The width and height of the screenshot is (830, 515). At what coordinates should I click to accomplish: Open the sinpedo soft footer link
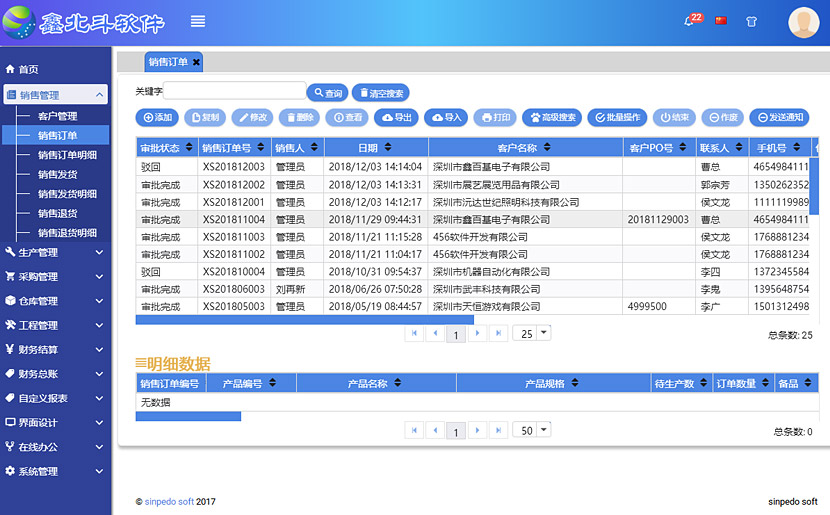click(x=169, y=502)
